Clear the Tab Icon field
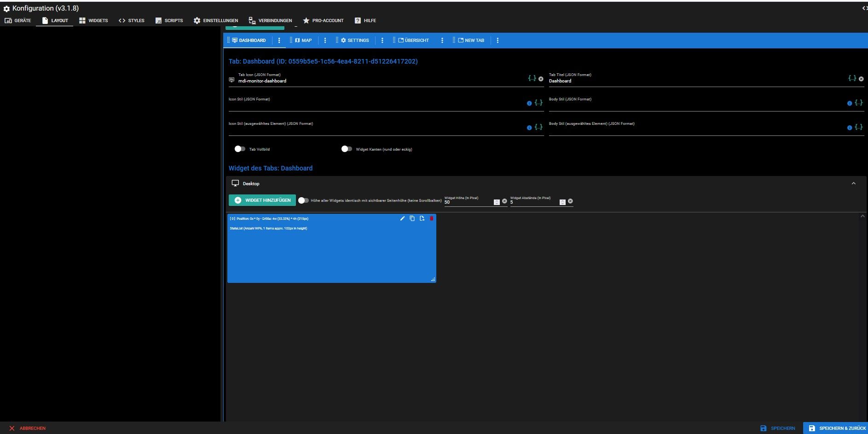The width and height of the screenshot is (868, 434). 541,79
